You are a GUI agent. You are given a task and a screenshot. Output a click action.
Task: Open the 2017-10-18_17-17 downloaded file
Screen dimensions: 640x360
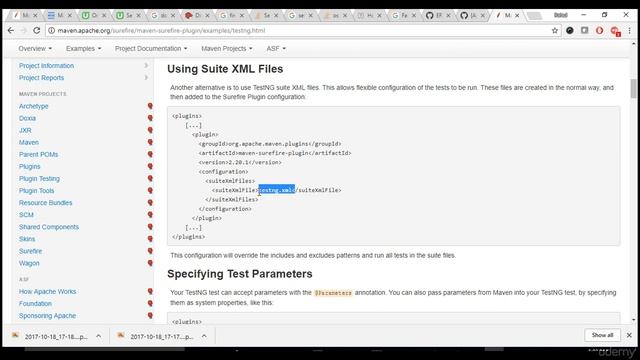tap(162, 336)
